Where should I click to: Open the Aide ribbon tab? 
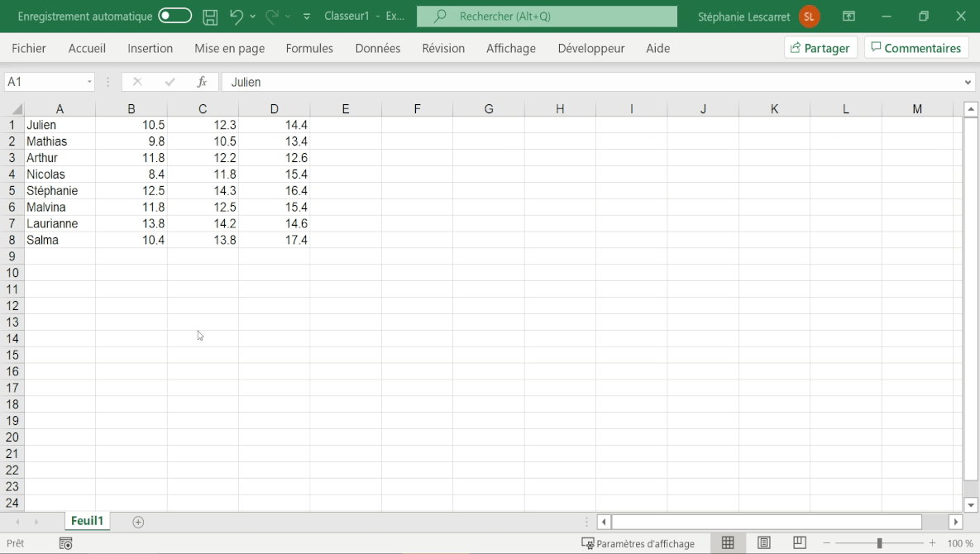[x=658, y=48]
